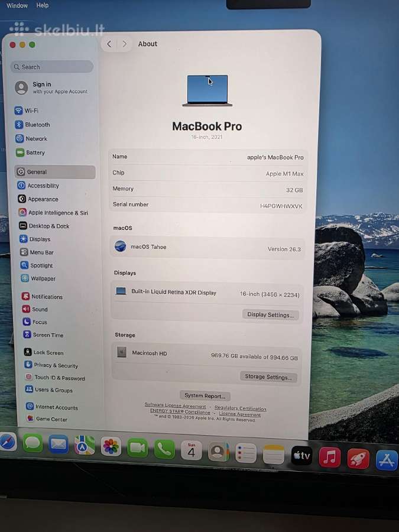Open the Focus settings pane
The image size is (399, 532).
coord(35,322)
